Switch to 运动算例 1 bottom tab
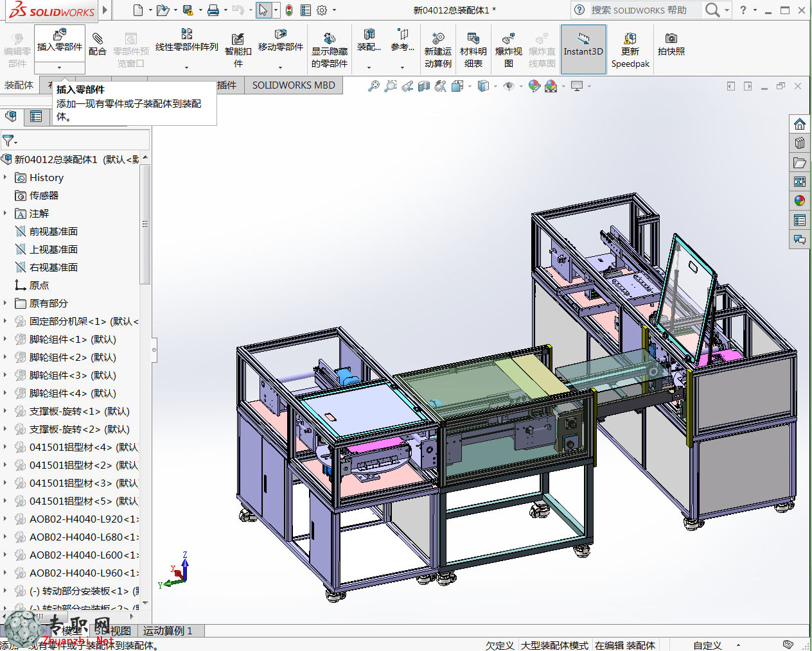 point(168,631)
